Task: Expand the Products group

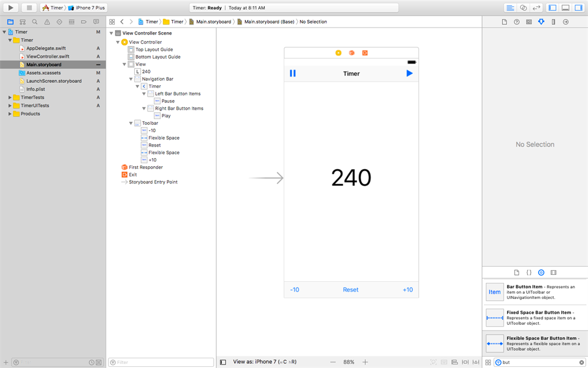Action: click(x=10, y=114)
